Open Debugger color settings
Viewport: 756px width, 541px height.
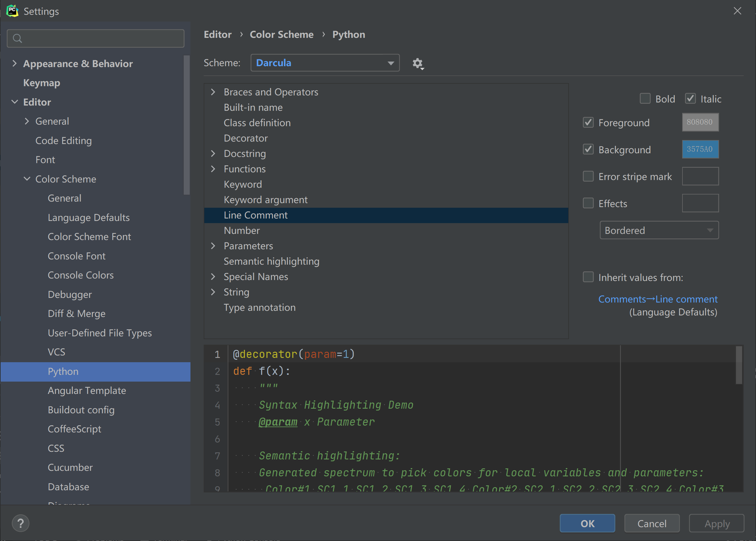click(70, 295)
